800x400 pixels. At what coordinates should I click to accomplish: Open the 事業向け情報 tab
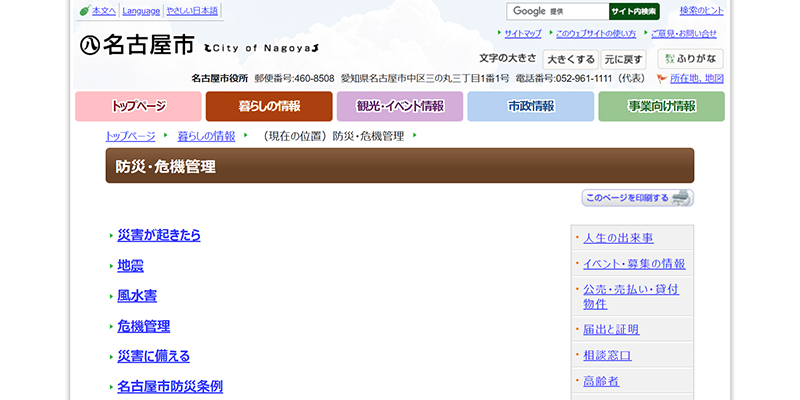point(661,106)
